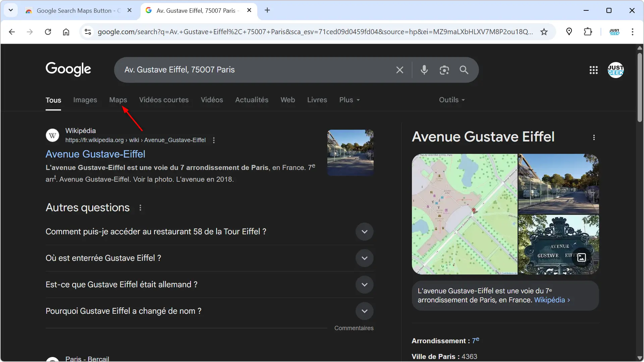Viewport: 644px width, 362px height.
Task: Open options for Autres questions section
Action: coord(140,208)
